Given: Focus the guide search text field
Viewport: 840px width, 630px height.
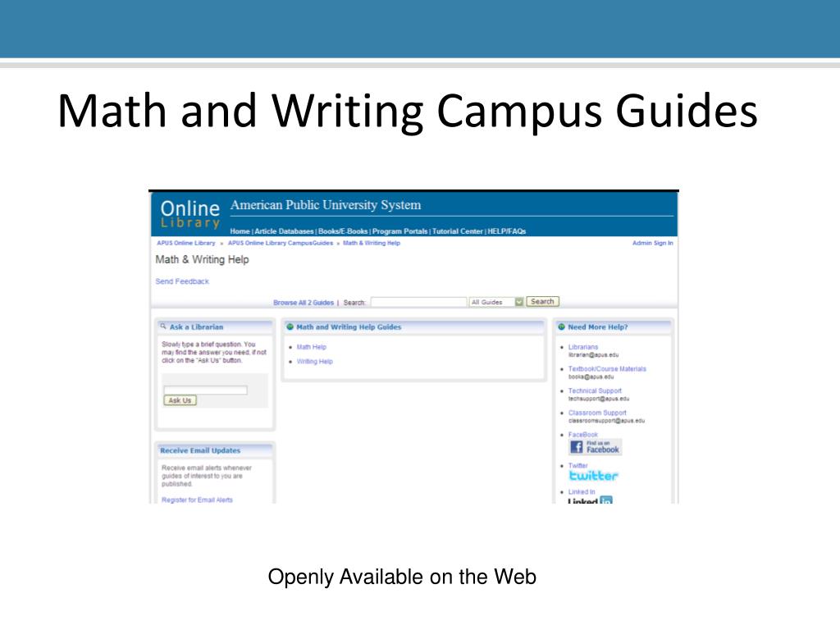Looking at the screenshot, I should point(418,302).
